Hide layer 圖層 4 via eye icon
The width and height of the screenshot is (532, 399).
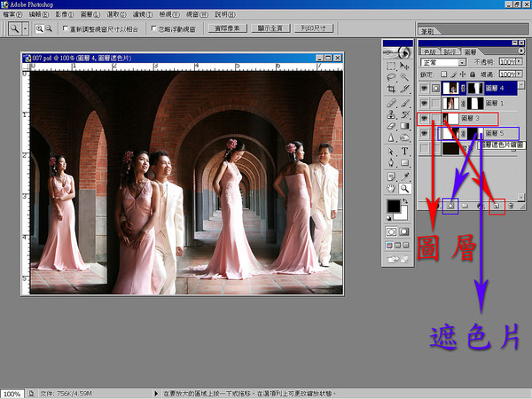tap(424, 89)
